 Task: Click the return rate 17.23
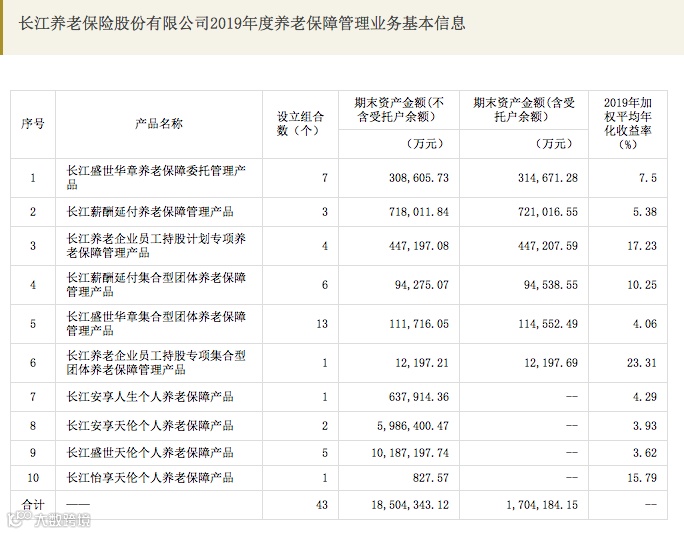point(642,246)
